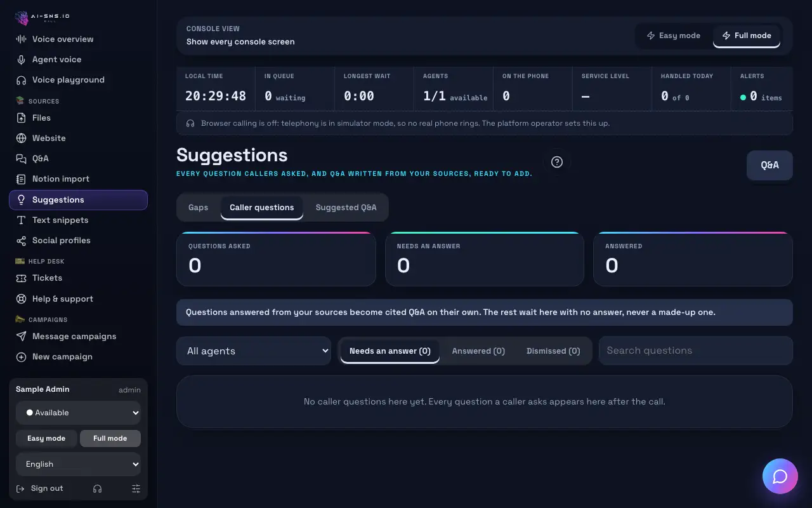812x508 pixels.
Task: Open the floating chat bubble widget
Action: 780,476
